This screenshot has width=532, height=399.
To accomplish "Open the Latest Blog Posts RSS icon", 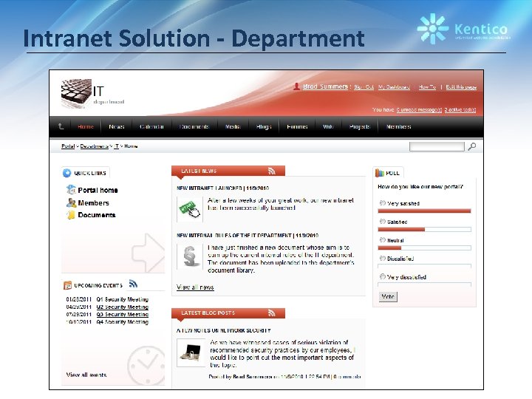I will pyautogui.click(x=272, y=313).
